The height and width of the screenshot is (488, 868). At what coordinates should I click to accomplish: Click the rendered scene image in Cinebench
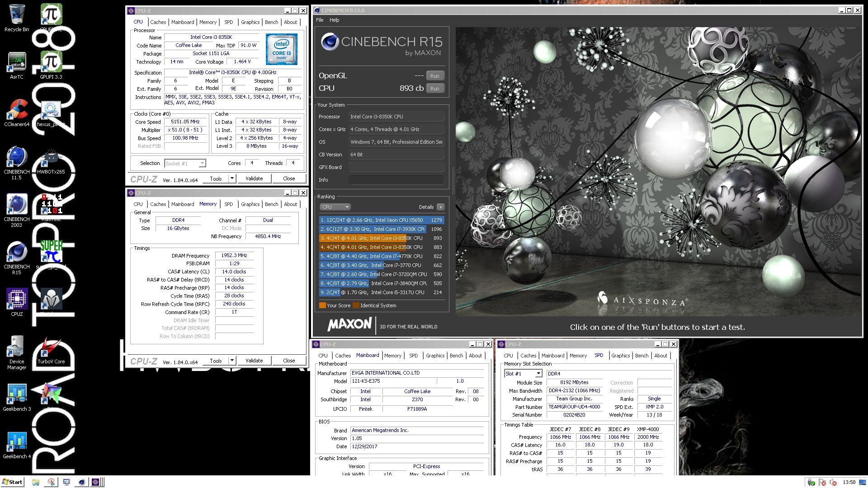point(658,172)
